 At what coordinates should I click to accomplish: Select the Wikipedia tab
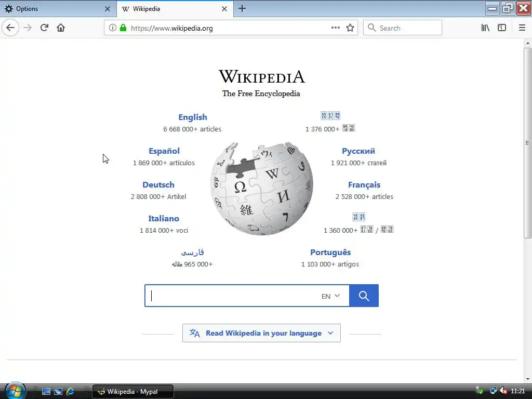tap(175, 9)
